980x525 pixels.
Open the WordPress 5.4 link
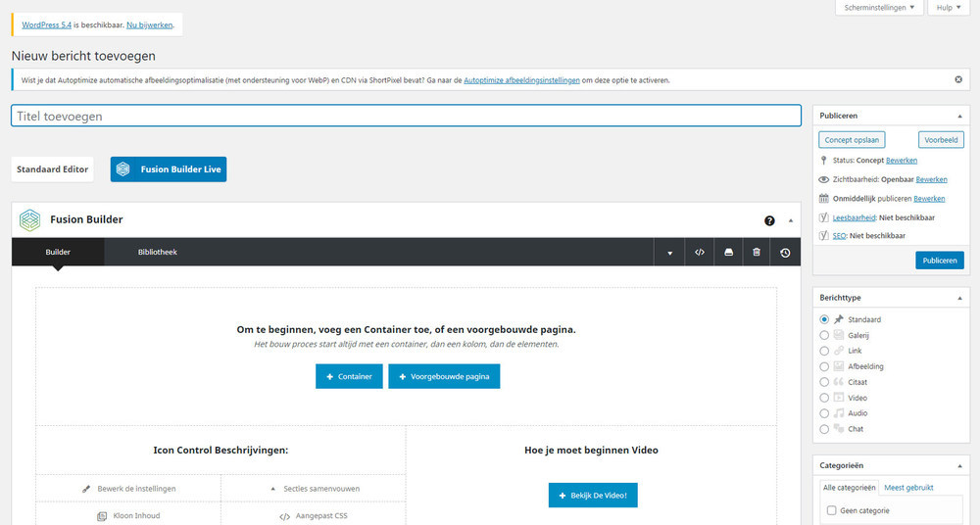click(x=47, y=25)
